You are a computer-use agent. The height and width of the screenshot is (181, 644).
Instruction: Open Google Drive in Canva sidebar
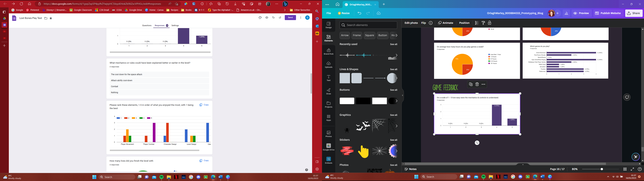click(329, 147)
